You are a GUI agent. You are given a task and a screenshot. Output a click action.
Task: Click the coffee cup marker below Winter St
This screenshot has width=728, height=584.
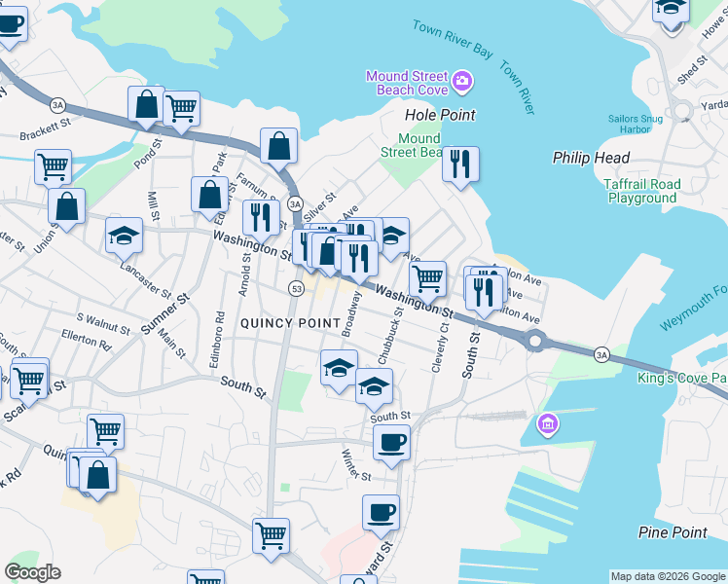point(381,514)
